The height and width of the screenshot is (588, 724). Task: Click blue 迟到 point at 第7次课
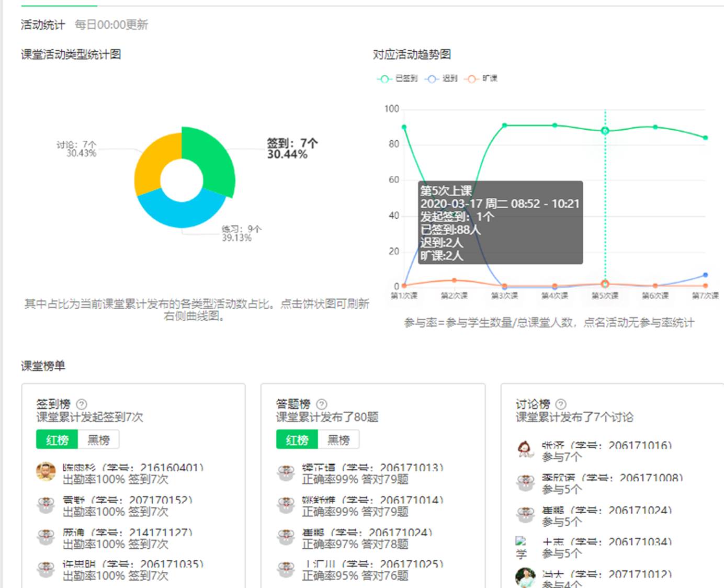pyautogui.click(x=705, y=275)
